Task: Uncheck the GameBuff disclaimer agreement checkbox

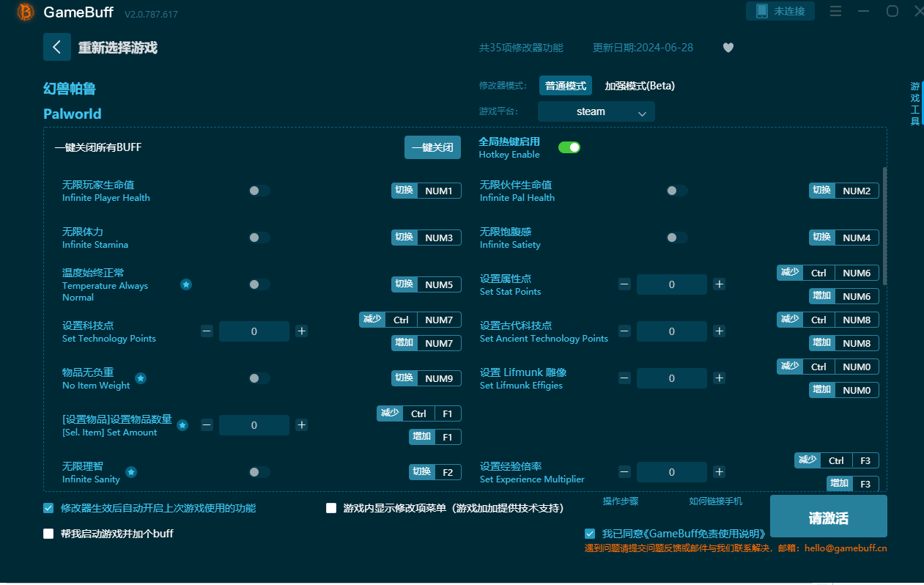Action: pos(590,534)
